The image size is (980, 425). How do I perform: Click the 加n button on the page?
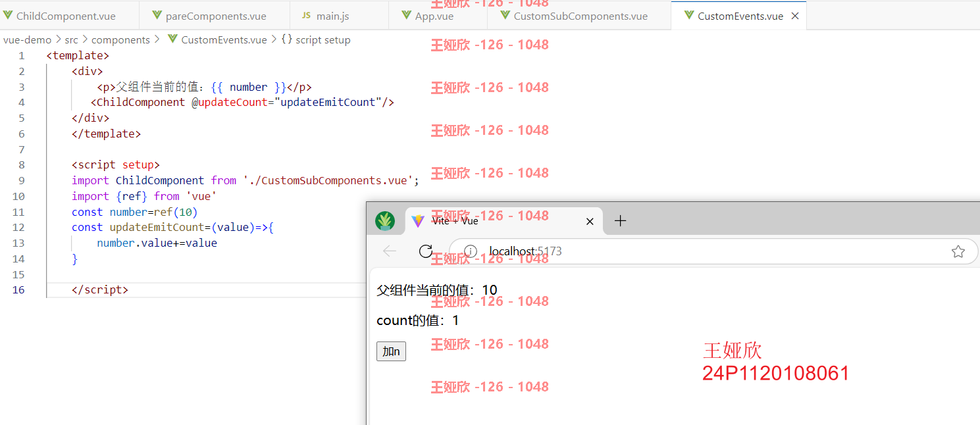click(x=391, y=351)
